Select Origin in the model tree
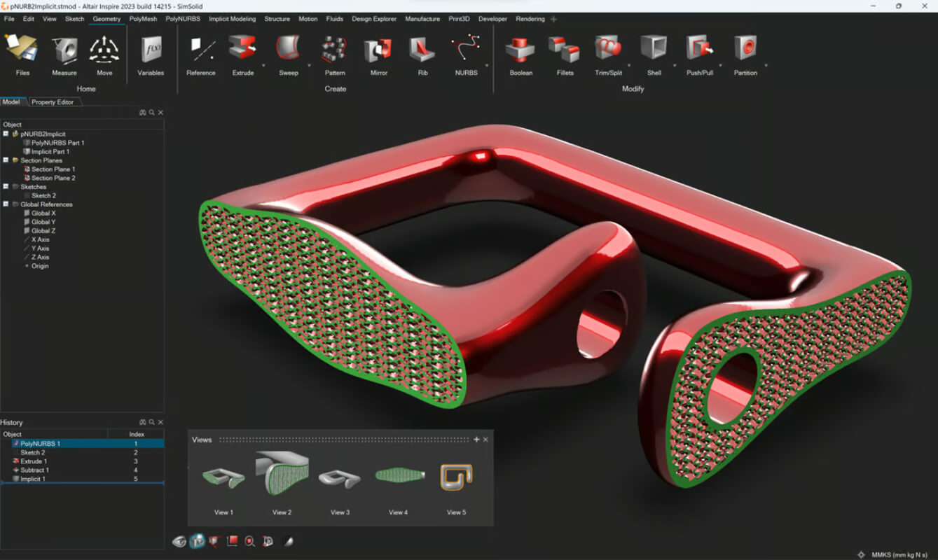The image size is (938, 560). coord(40,266)
